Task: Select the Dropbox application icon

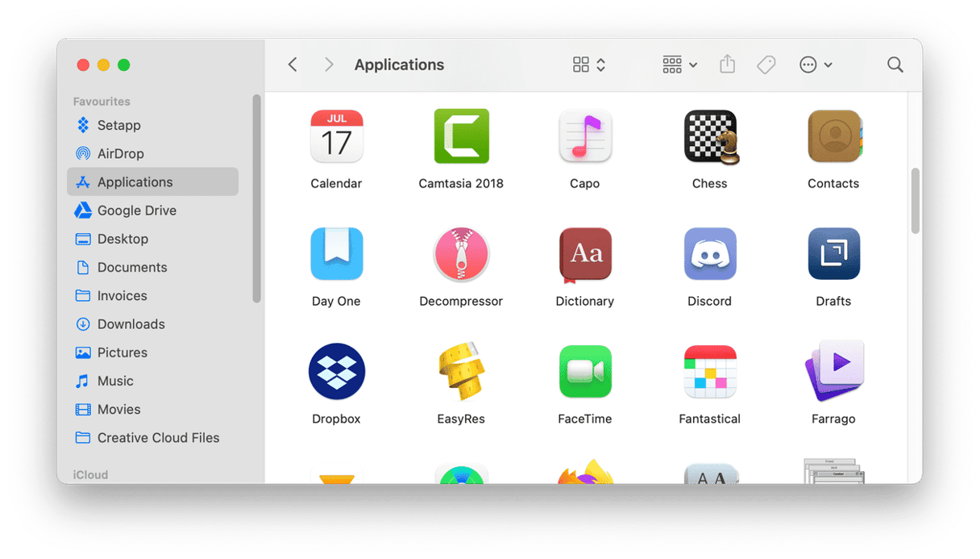Action: tap(337, 372)
